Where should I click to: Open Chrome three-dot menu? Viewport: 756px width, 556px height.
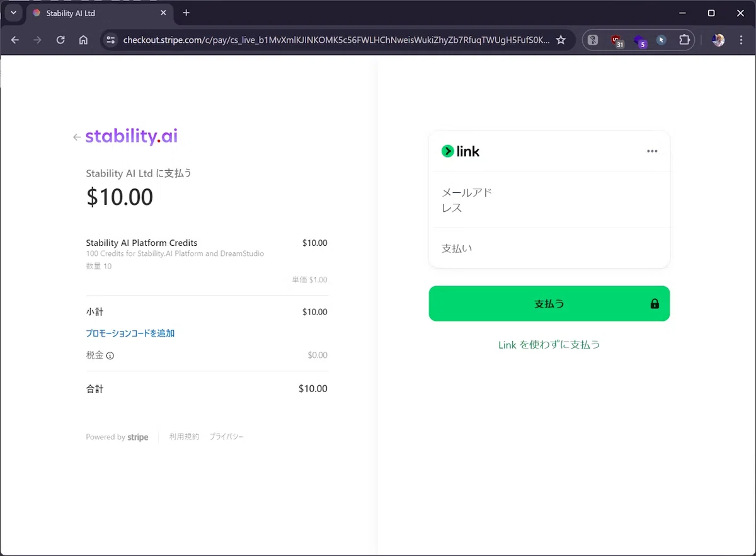pyautogui.click(x=742, y=40)
